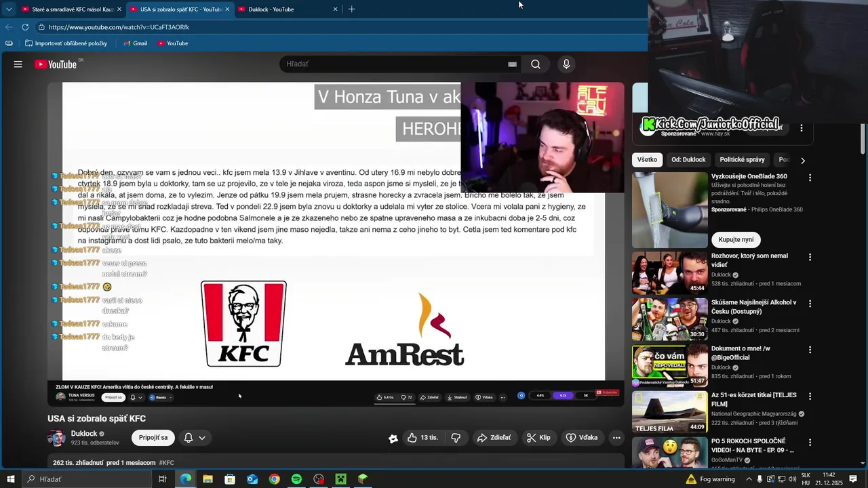Open the YouTube bookmark in the bookmarks bar
868x488 pixels.
click(x=172, y=43)
